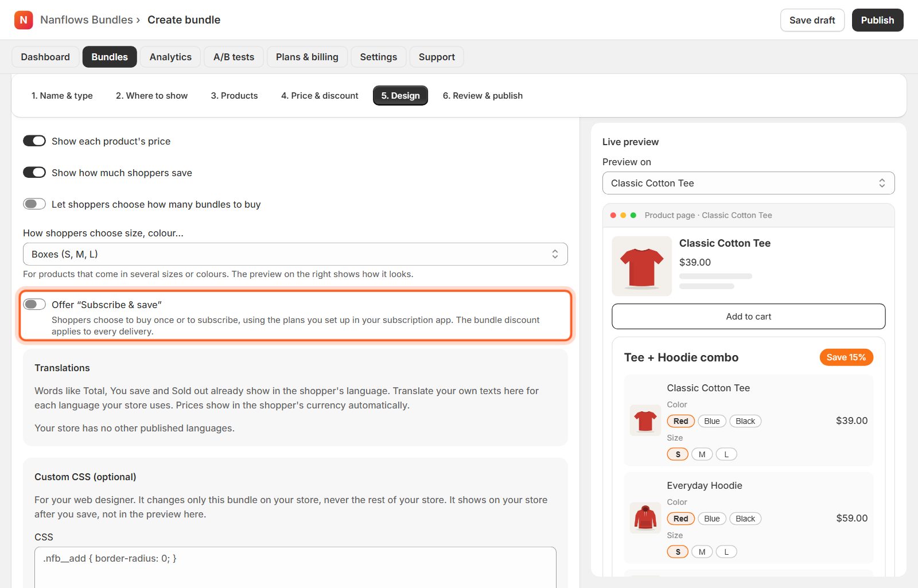Click the Publish button
918x588 pixels.
[x=877, y=20]
